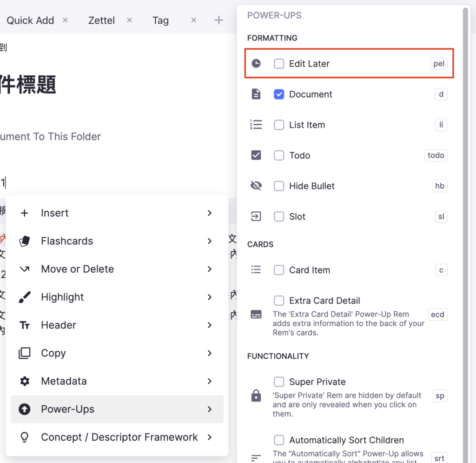Select the Hide Bullet eye icon
The image size is (476, 463).
click(x=256, y=186)
